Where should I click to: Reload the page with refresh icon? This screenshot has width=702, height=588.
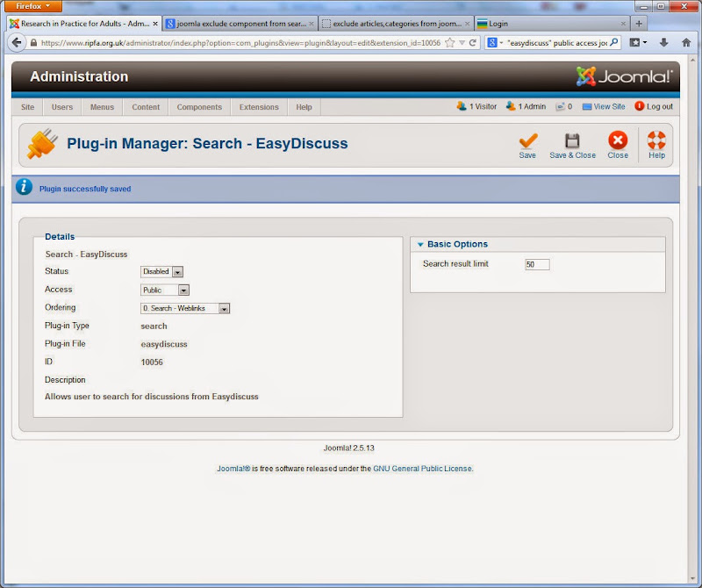tap(472, 42)
